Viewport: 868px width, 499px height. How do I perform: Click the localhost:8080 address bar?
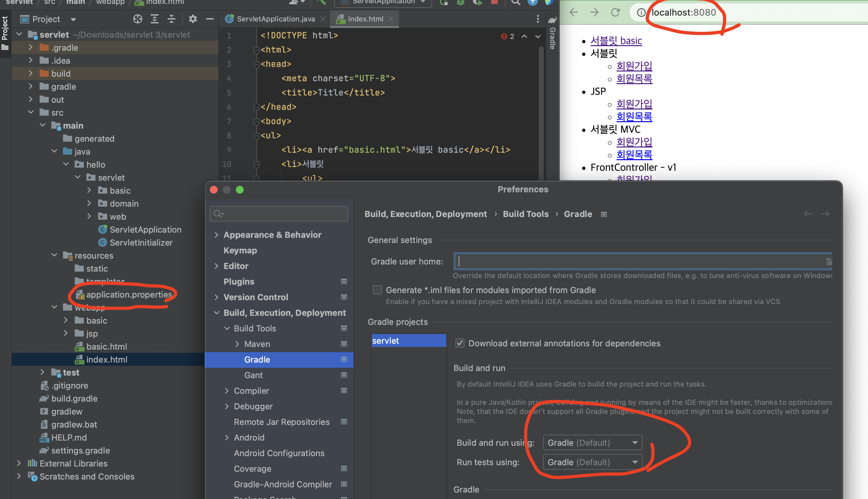point(683,13)
